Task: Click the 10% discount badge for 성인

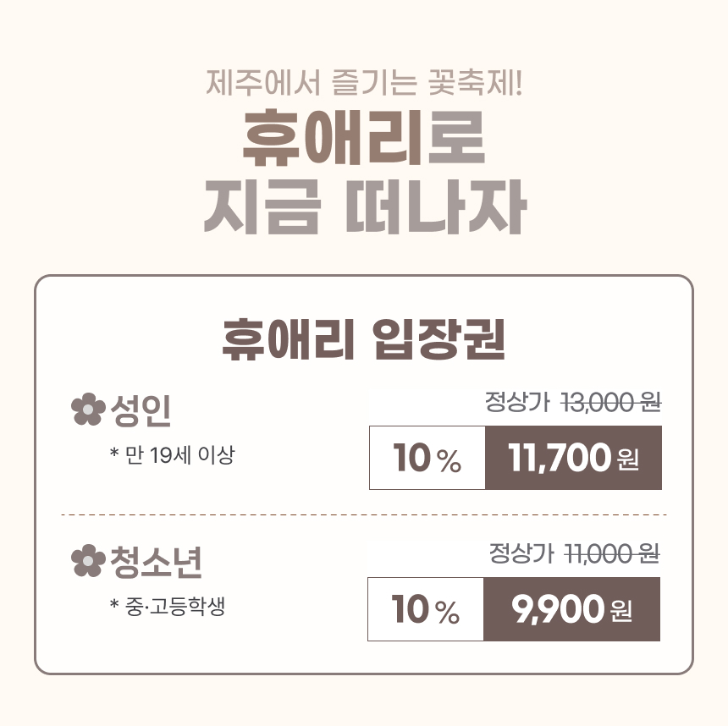Action: pyautogui.click(x=427, y=458)
